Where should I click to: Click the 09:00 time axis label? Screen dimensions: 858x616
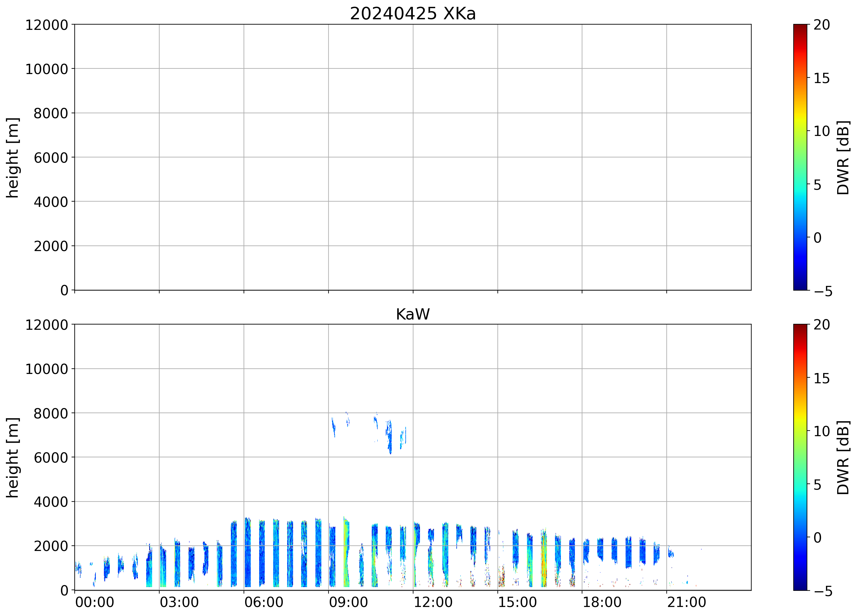tap(348, 602)
